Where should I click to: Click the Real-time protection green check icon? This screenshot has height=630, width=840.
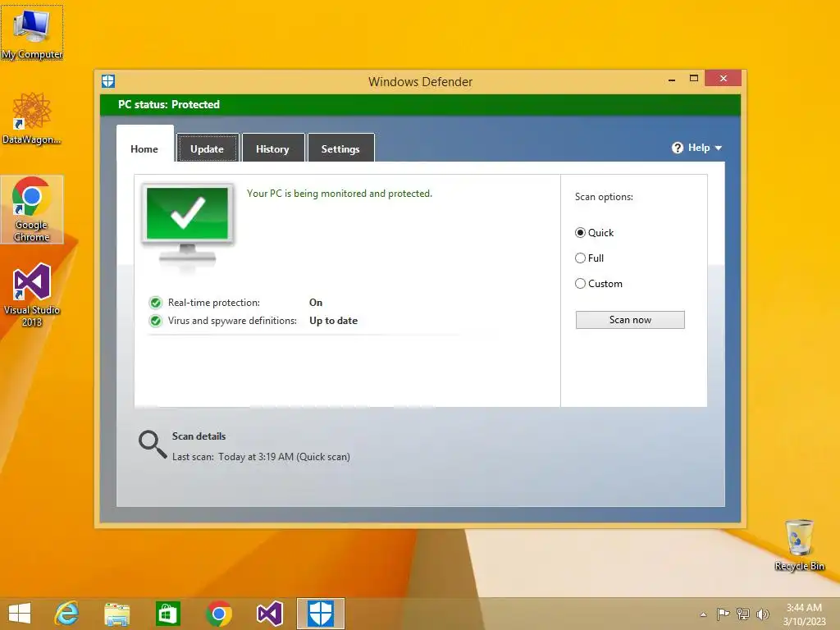(x=155, y=303)
